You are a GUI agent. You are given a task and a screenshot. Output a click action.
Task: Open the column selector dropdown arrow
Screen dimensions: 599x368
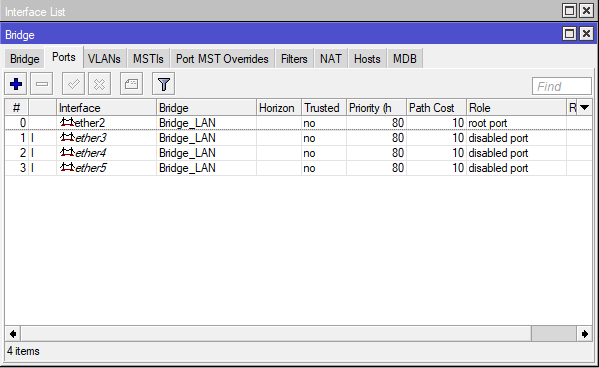(584, 108)
